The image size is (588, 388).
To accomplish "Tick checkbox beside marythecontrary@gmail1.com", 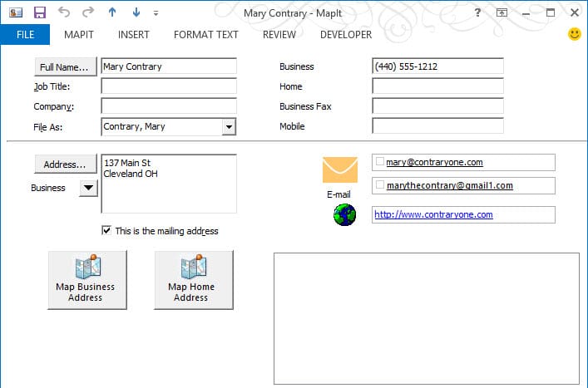I will click(380, 184).
